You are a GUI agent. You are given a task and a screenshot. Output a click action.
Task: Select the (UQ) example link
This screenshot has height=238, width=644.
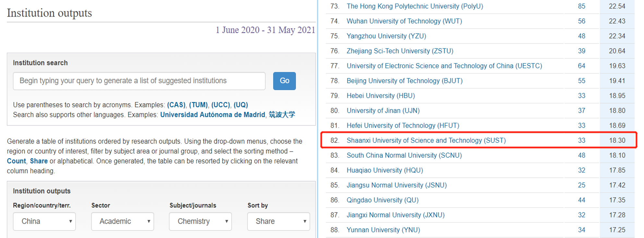click(x=241, y=105)
